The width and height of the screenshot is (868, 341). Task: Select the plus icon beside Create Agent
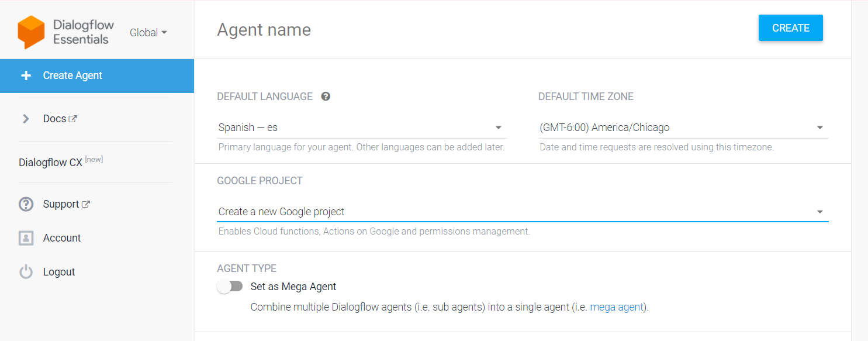click(26, 75)
